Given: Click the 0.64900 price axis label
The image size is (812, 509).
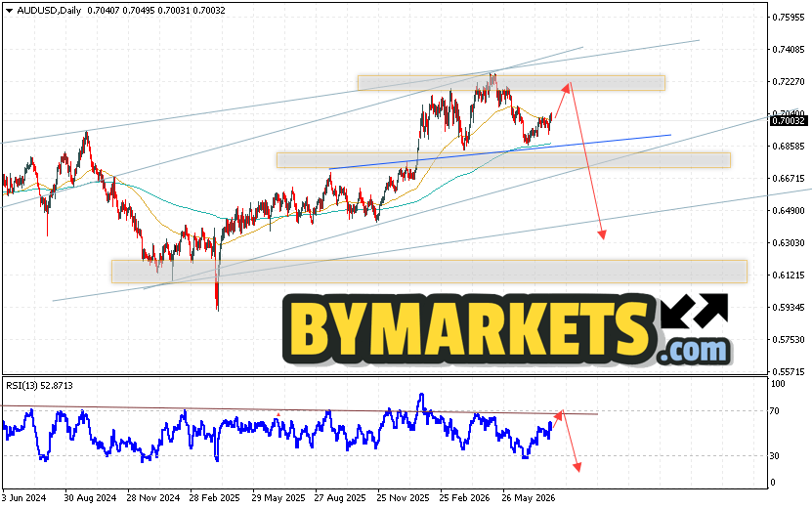Looking at the screenshot, I should pyautogui.click(x=789, y=210).
